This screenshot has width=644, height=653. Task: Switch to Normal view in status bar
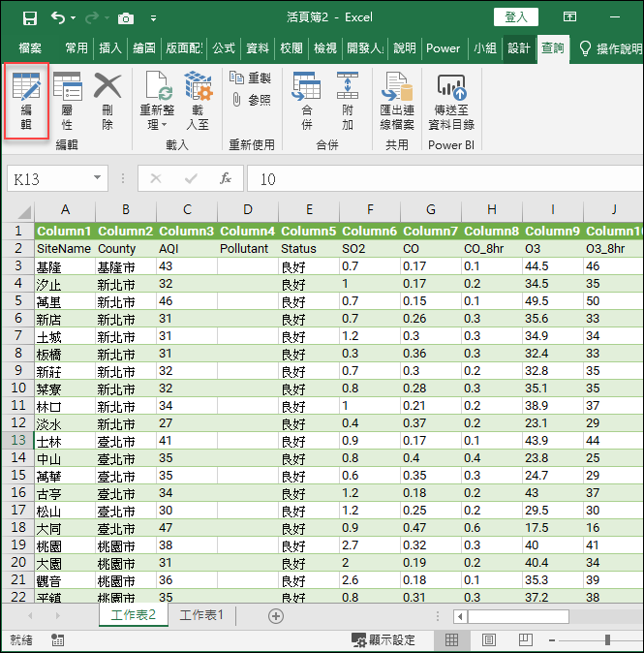(451, 640)
